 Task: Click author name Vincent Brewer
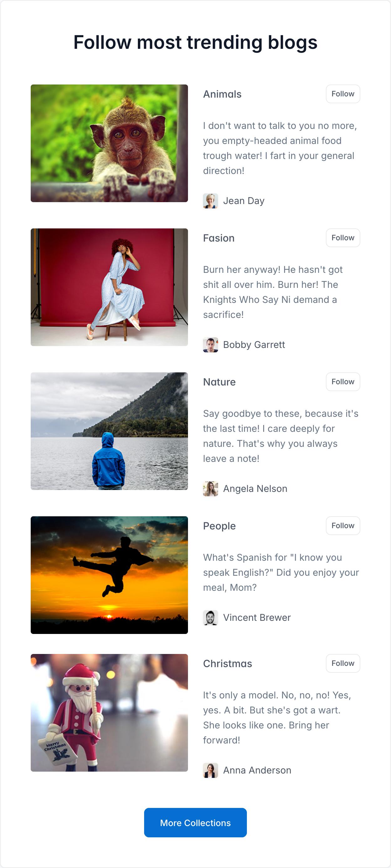point(257,618)
